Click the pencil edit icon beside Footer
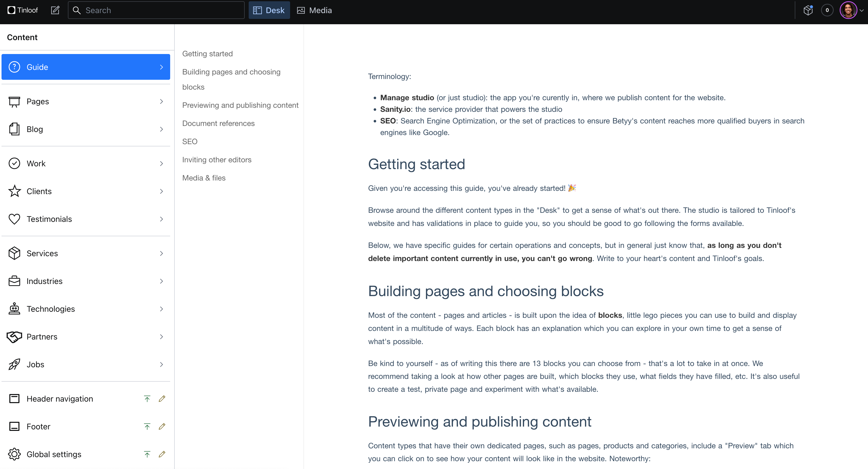 (162, 426)
